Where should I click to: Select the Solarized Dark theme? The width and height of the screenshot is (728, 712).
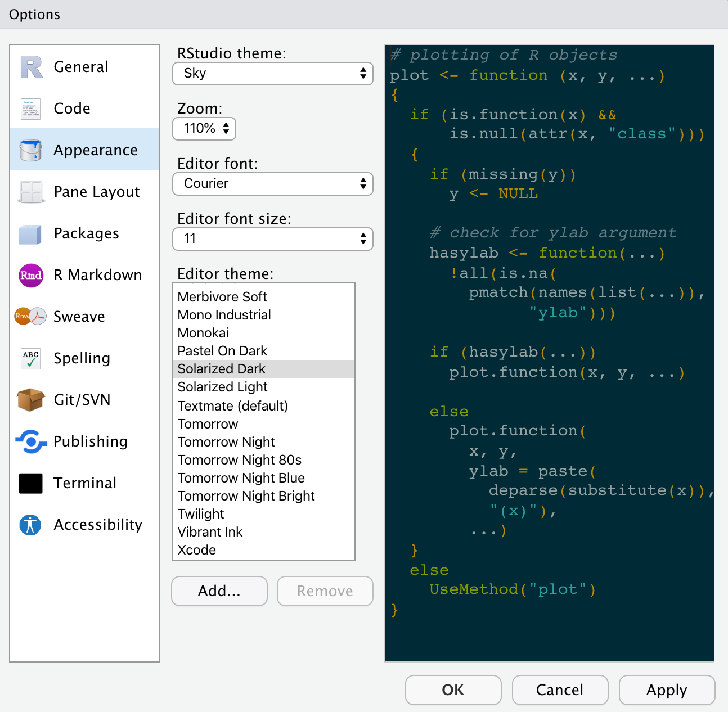[264, 369]
